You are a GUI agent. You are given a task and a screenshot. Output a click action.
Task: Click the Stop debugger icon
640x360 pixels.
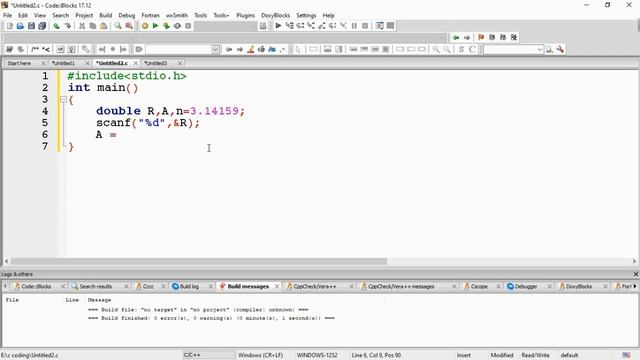(x=365, y=26)
